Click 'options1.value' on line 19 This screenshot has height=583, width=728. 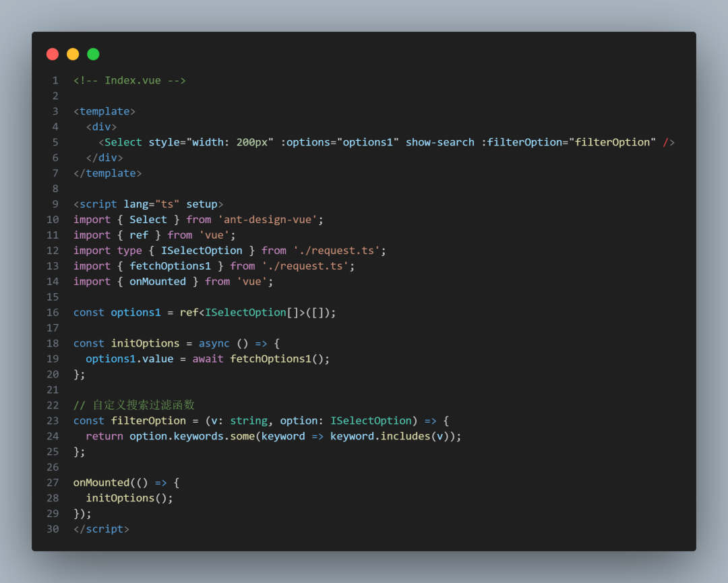coord(129,359)
